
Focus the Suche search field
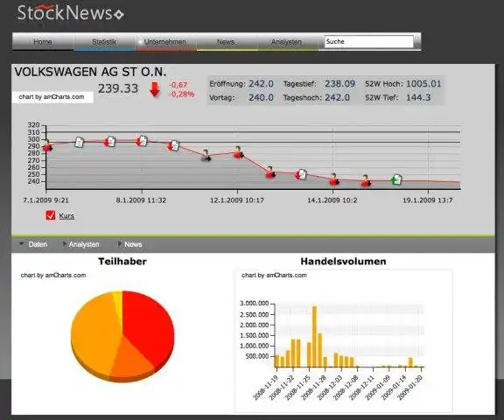point(368,42)
